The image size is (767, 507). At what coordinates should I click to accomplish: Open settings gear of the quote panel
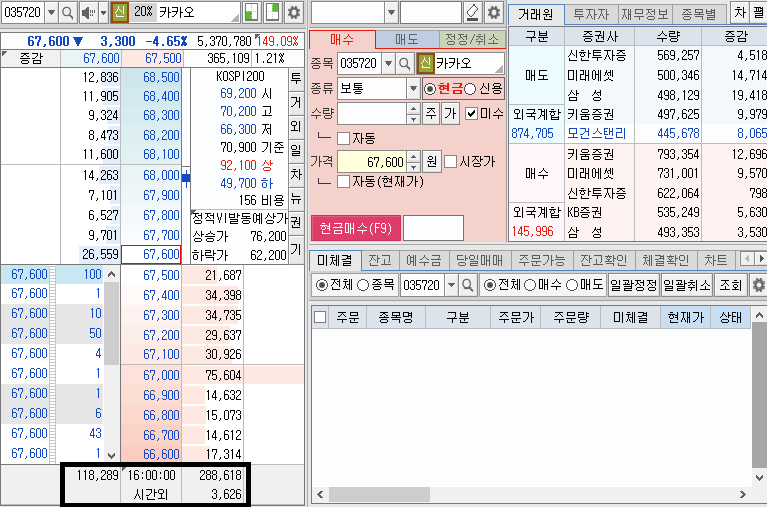coord(293,13)
